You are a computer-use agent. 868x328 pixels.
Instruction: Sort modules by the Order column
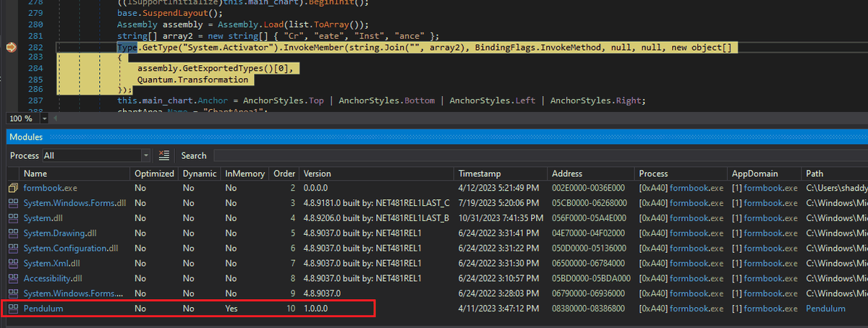284,173
